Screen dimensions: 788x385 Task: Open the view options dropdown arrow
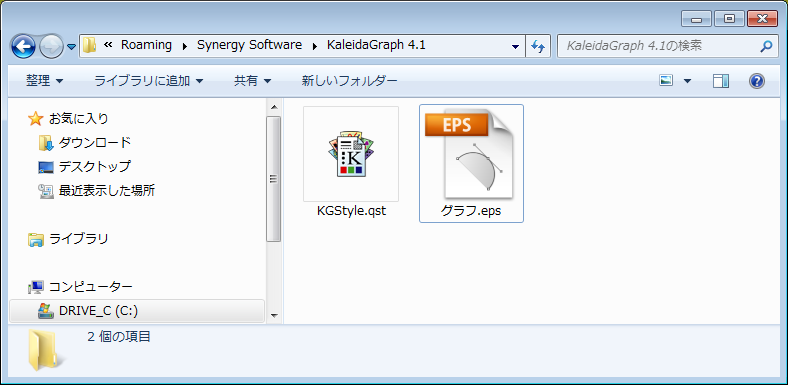tap(687, 81)
